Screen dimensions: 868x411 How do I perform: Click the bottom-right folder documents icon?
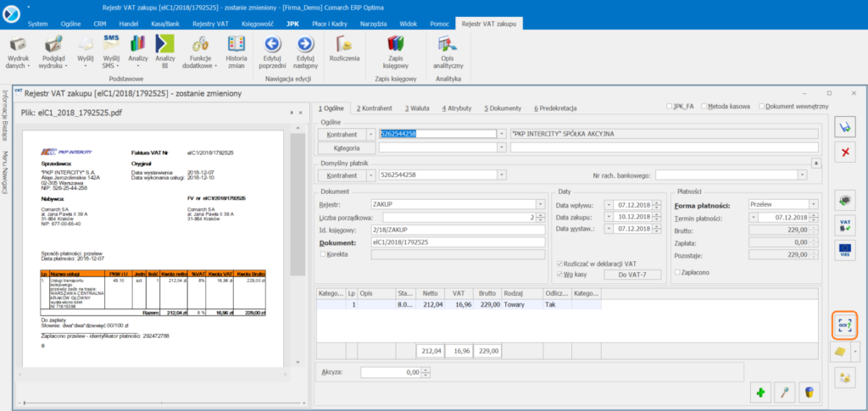(x=845, y=377)
